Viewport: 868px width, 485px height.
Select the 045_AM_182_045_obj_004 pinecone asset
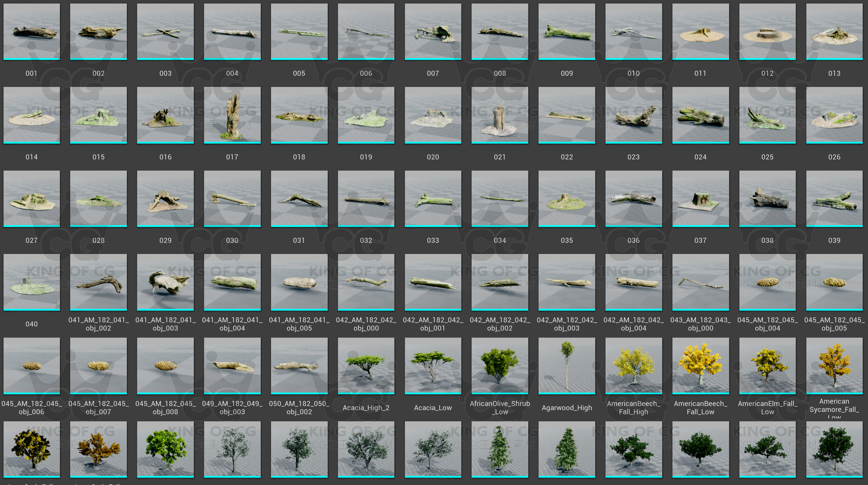click(x=767, y=282)
